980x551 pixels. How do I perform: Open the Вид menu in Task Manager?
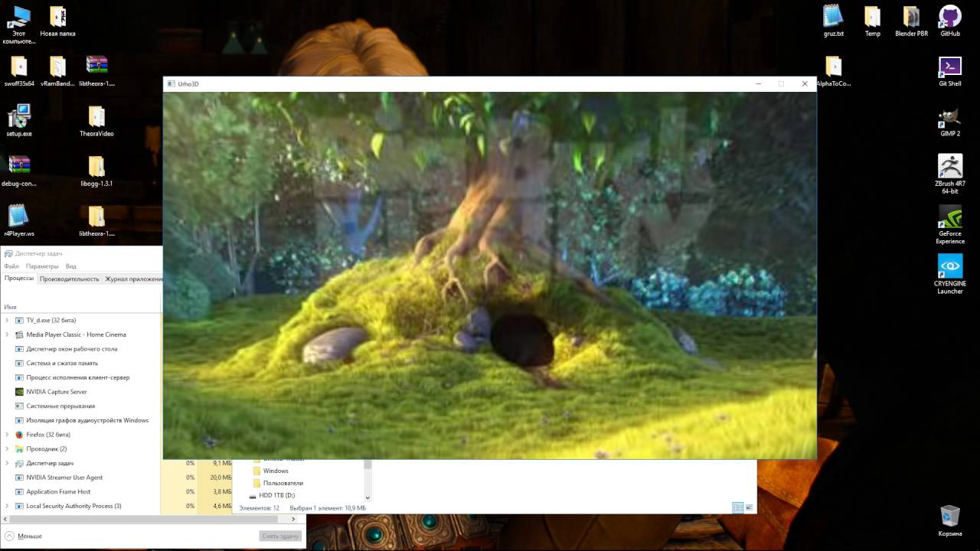tap(70, 266)
